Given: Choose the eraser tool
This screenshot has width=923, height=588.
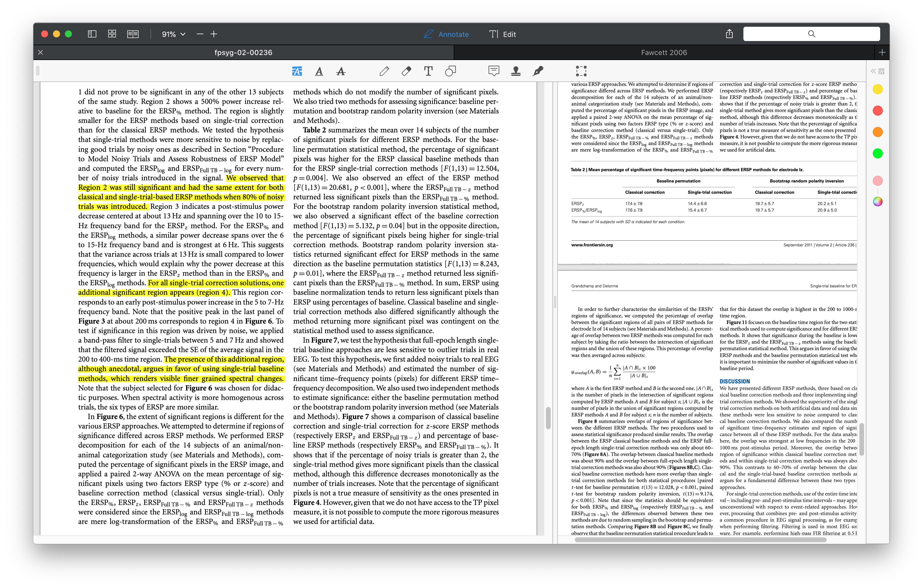Looking at the screenshot, I should 406,71.
